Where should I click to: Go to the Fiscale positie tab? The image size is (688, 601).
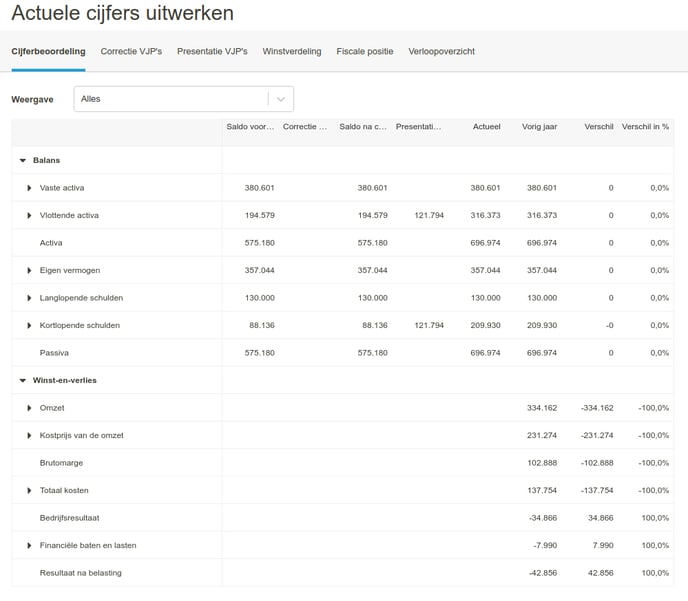point(365,51)
